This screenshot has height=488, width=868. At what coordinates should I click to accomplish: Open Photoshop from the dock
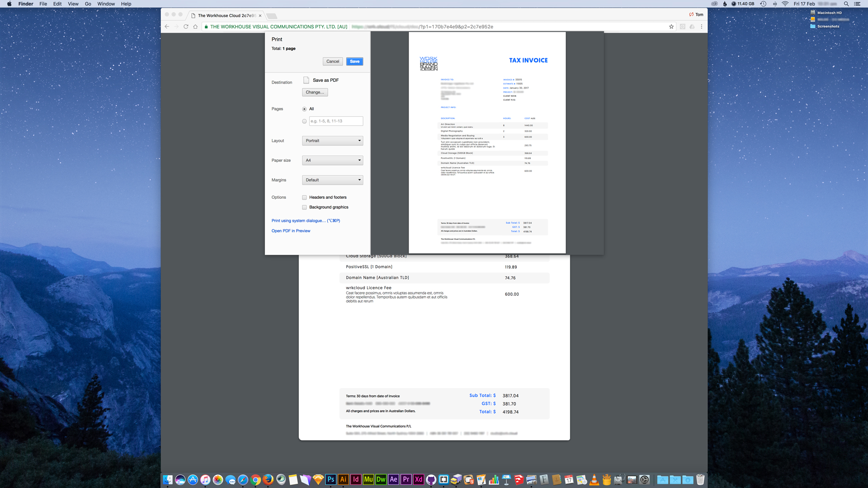331,479
